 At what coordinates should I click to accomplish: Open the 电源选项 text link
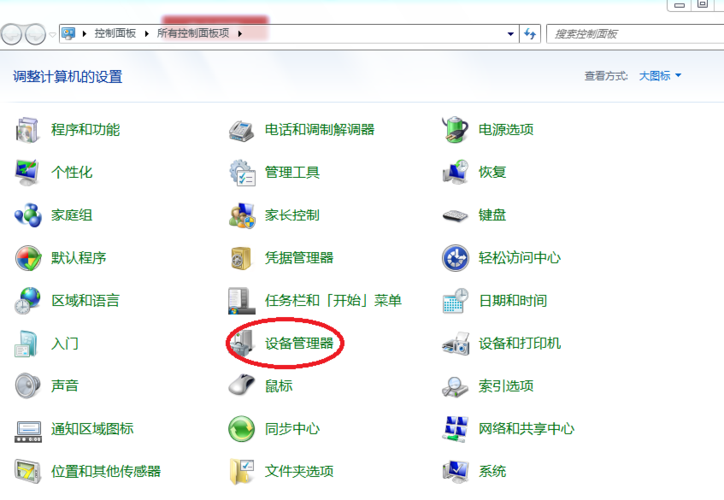click(x=506, y=130)
